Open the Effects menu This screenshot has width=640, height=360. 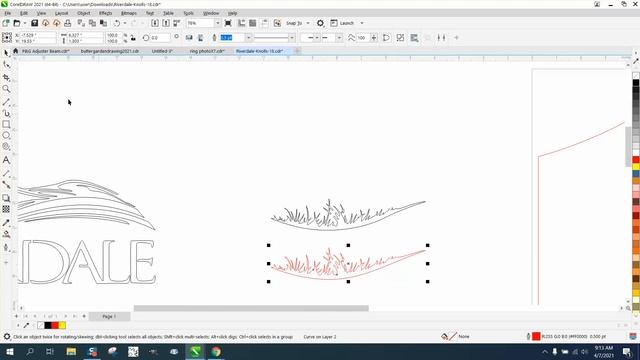106,13
